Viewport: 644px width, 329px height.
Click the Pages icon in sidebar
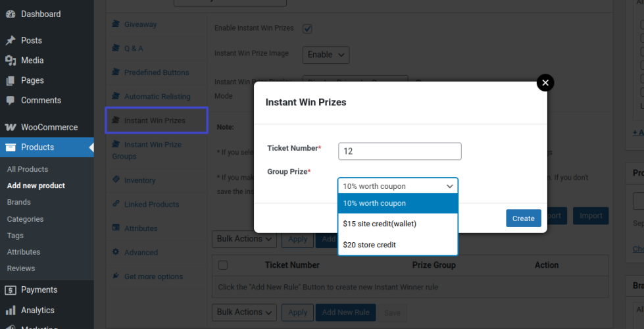click(x=11, y=81)
